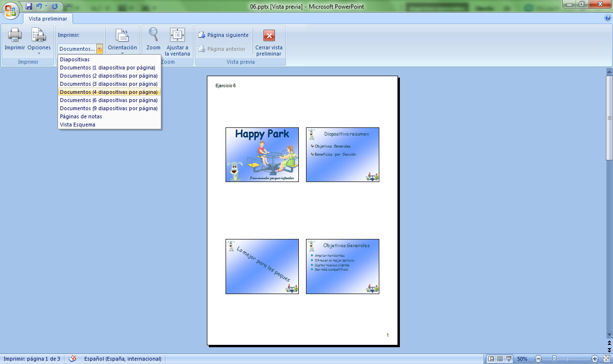The height and width of the screenshot is (364, 613).
Task: Expand the quick access toolbar customize arrow
Action: tap(68, 6)
